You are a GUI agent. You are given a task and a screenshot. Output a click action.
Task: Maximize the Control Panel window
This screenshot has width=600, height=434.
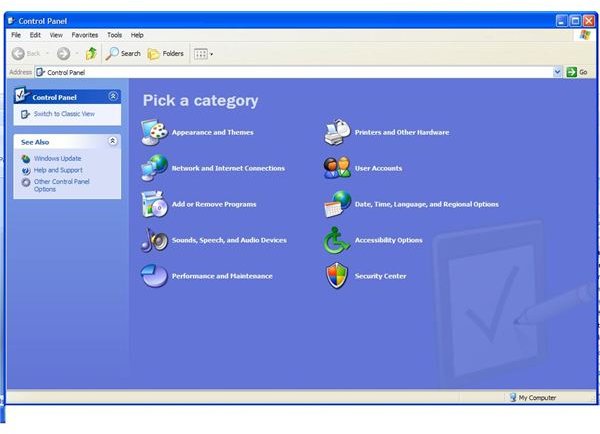575,21
